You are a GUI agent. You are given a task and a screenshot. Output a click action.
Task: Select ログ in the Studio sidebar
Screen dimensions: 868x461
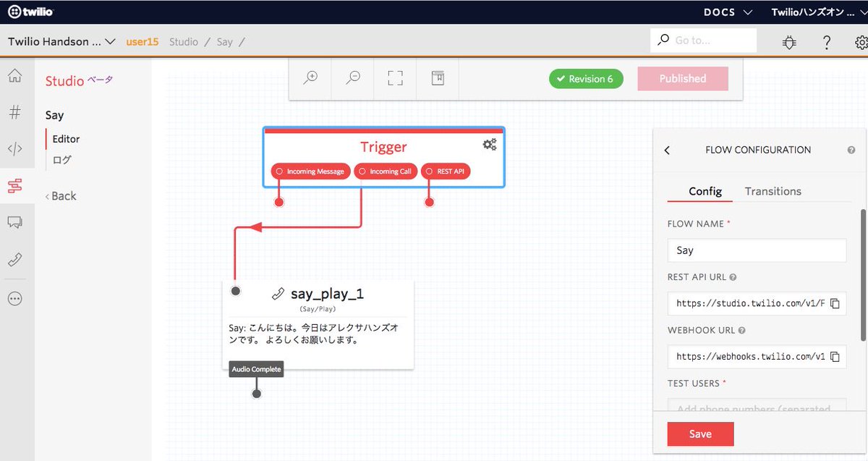pos(62,160)
